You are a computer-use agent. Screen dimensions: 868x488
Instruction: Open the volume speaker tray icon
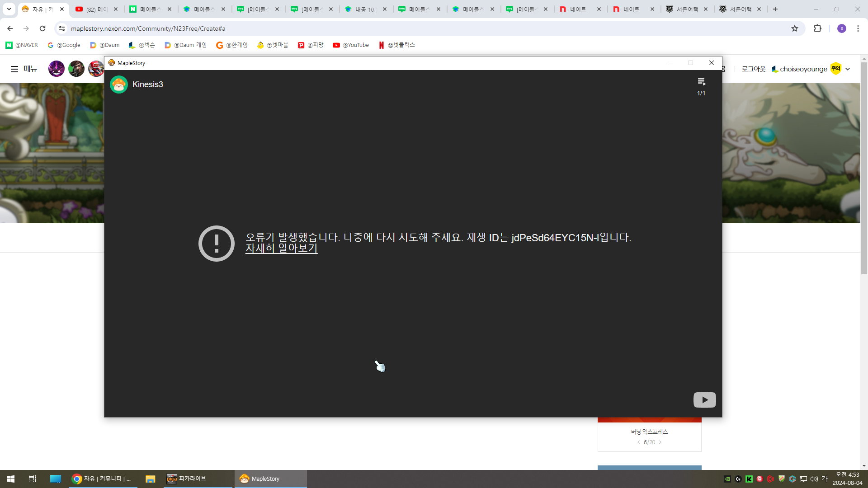click(814, 479)
